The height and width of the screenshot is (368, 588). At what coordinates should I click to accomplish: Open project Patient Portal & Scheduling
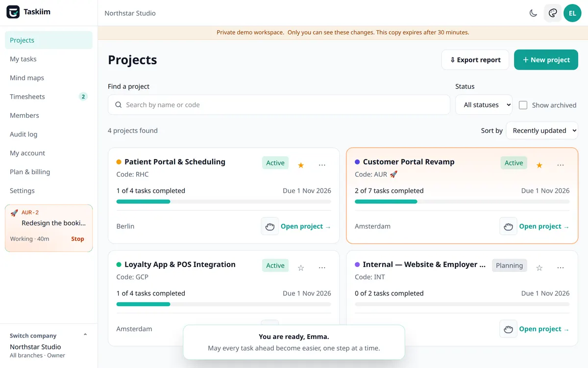pyautogui.click(x=306, y=226)
